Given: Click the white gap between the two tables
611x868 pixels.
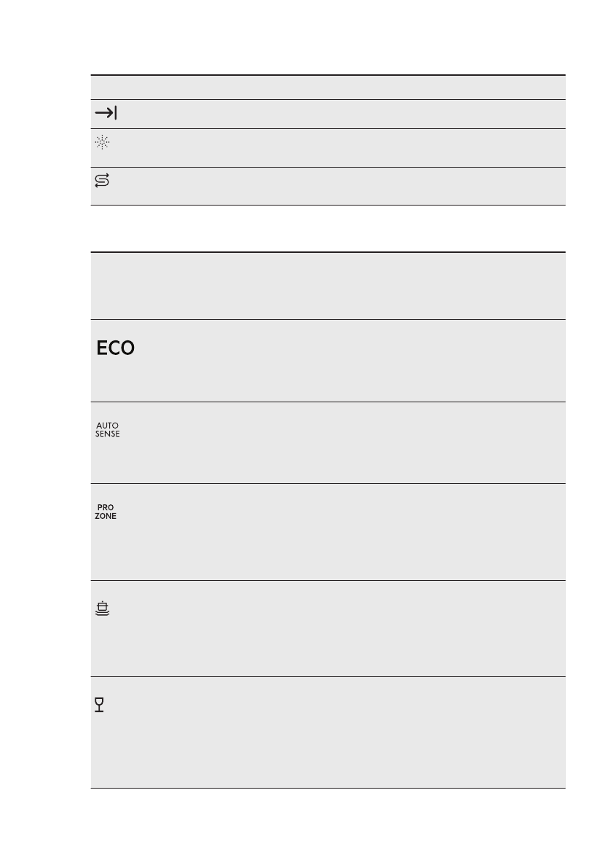Looking at the screenshot, I should [x=328, y=229].
